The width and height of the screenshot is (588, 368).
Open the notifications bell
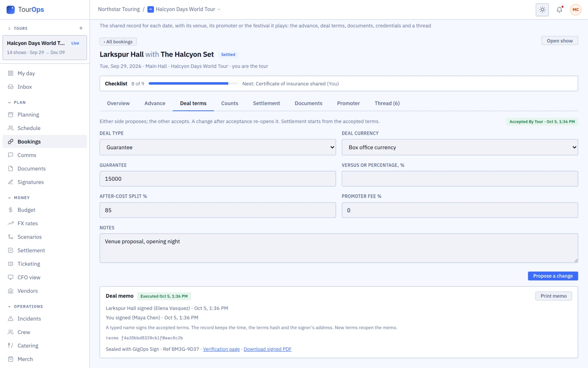559,10
